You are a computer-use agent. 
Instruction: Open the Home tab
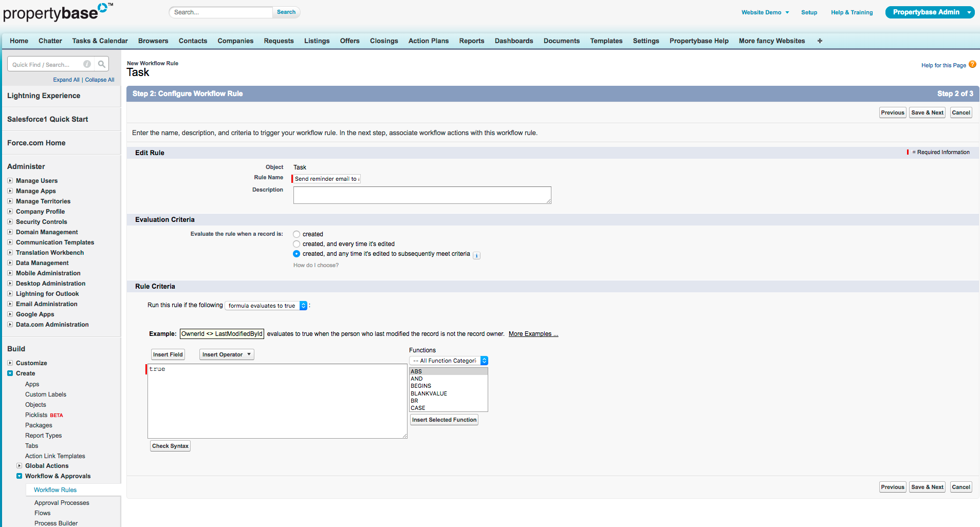[19, 41]
